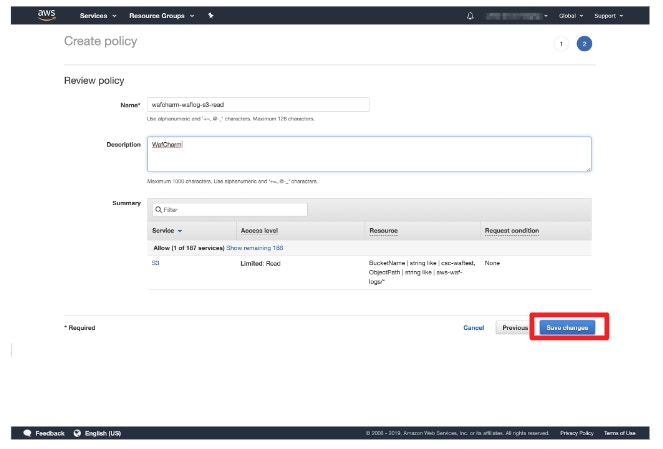The height and width of the screenshot is (449, 663).
Task: Click the Previous button
Action: tap(514, 327)
